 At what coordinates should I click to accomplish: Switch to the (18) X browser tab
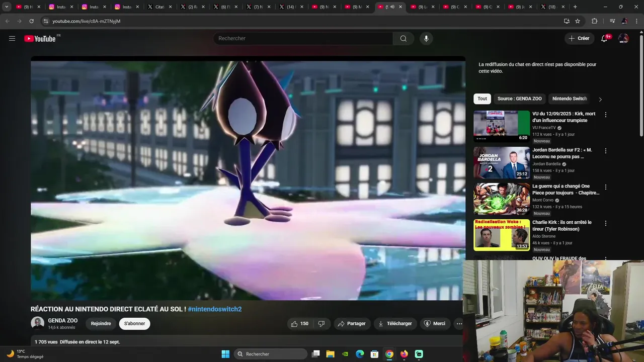tap(552, 7)
